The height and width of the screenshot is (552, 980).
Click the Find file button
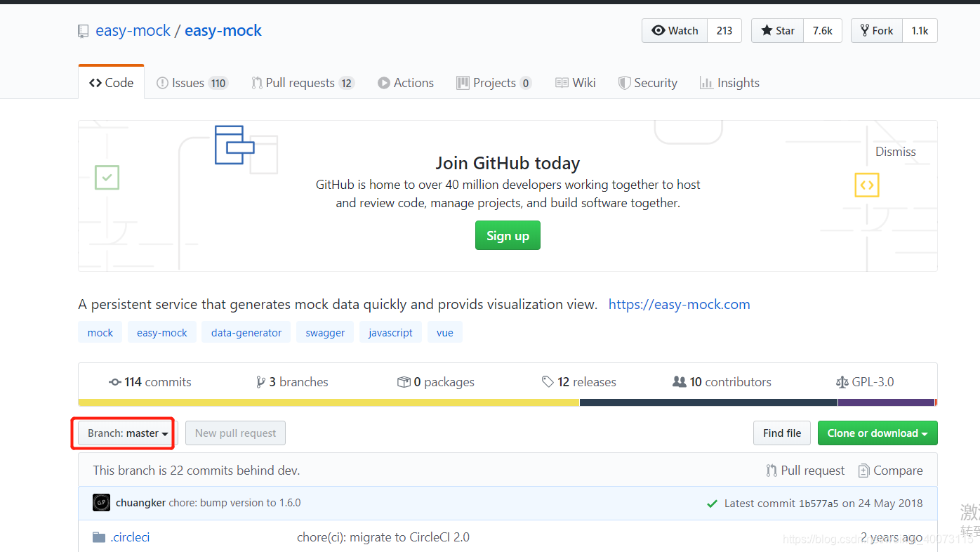click(x=782, y=433)
